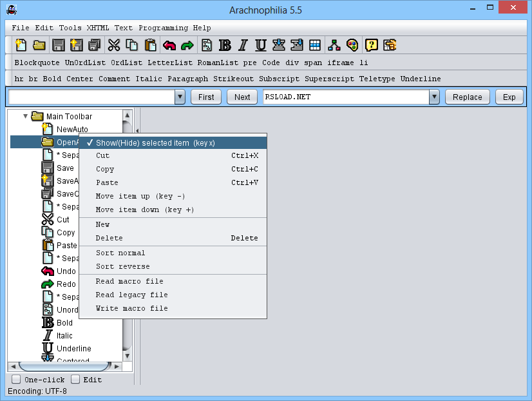Click the Italic I toolbar icon

[x=243, y=45]
